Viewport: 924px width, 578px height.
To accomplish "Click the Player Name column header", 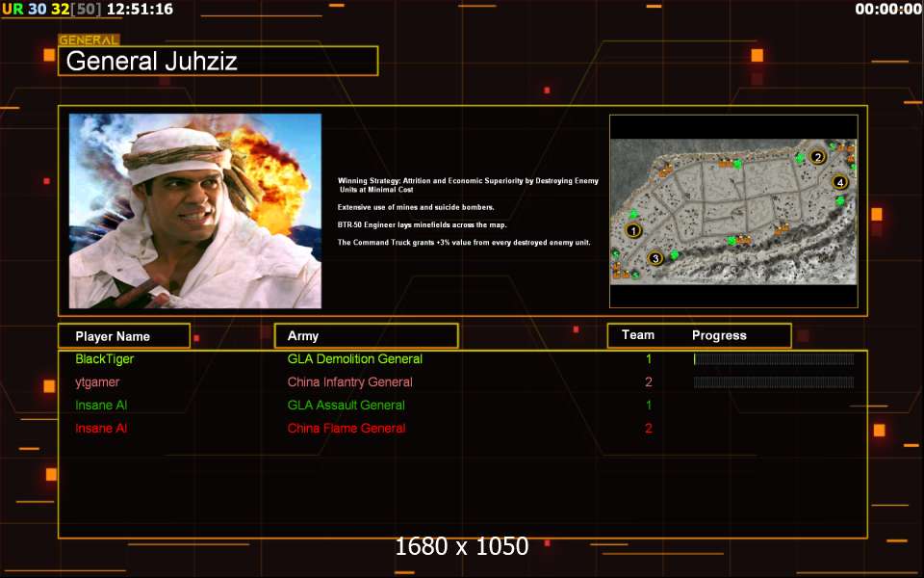I will [x=124, y=336].
